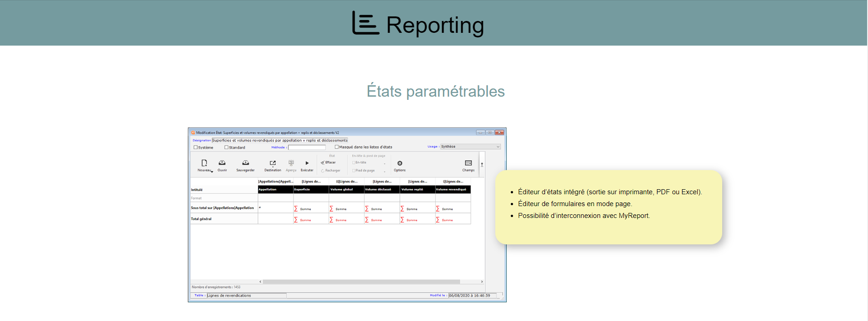Image resolution: width=868 pixels, height=321 pixels.
Task: Click the Sous total sur [Appellations]Appellation label
Action: click(222, 208)
